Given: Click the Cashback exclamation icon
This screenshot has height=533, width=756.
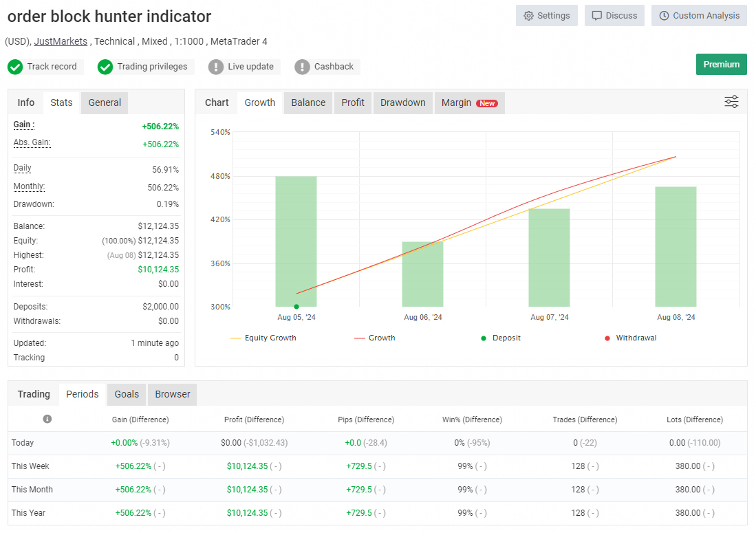Looking at the screenshot, I should (x=302, y=67).
